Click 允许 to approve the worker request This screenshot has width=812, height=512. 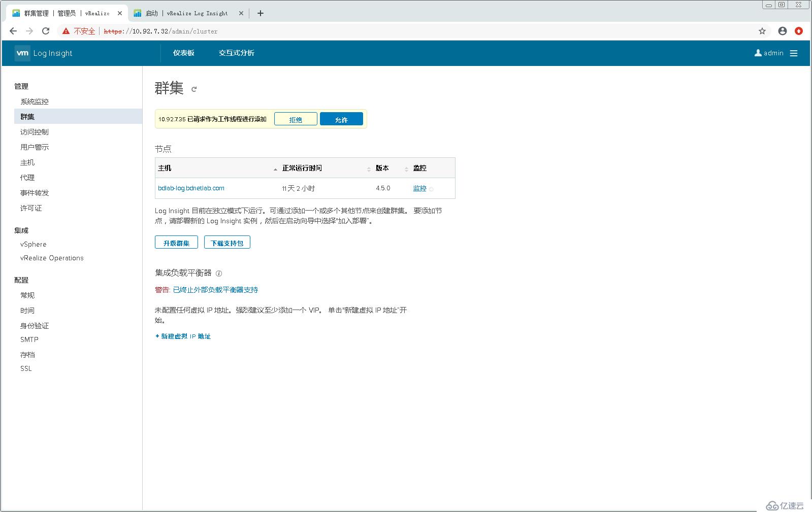click(341, 119)
